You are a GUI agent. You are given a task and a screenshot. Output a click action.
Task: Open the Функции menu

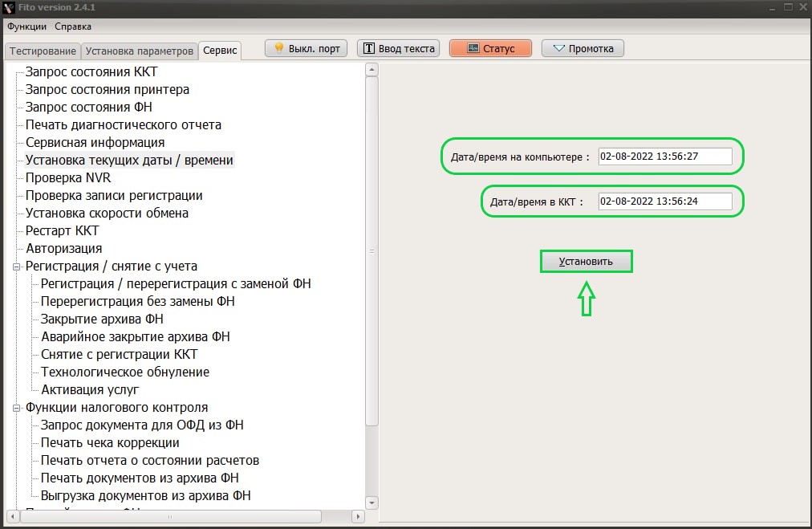pos(26,26)
